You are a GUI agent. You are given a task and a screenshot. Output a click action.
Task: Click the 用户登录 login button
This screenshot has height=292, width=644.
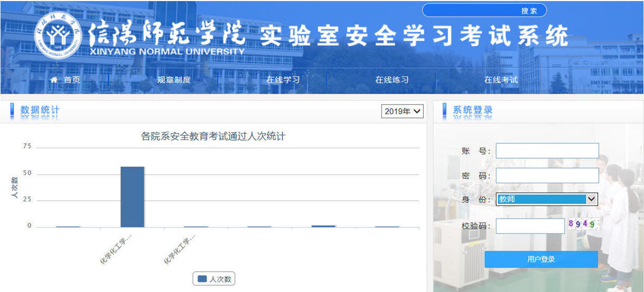(x=541, y=259)
